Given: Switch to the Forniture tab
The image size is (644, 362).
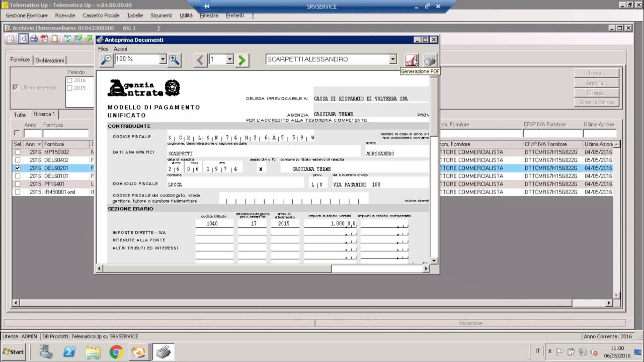Looking at the screenshot, I should (x=21, y=59).
